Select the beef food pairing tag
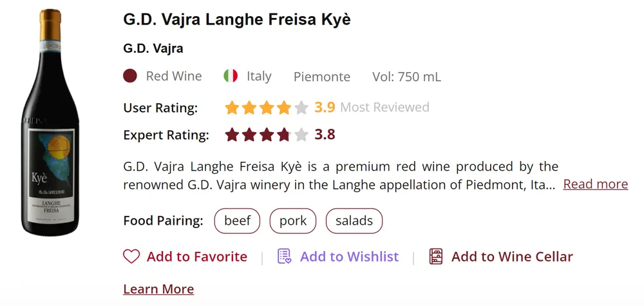The height and width of the screenshot is (306, 644). click(237, 221)
